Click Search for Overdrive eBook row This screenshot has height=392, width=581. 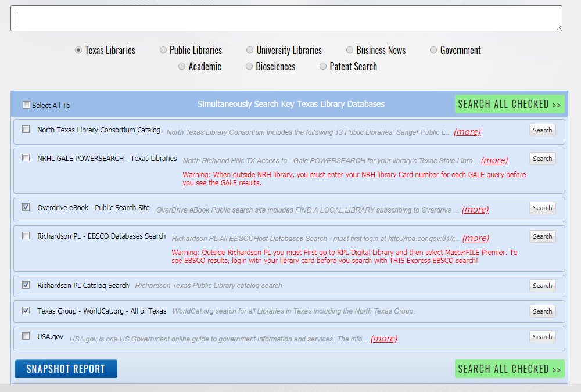(x=543, y=208)
